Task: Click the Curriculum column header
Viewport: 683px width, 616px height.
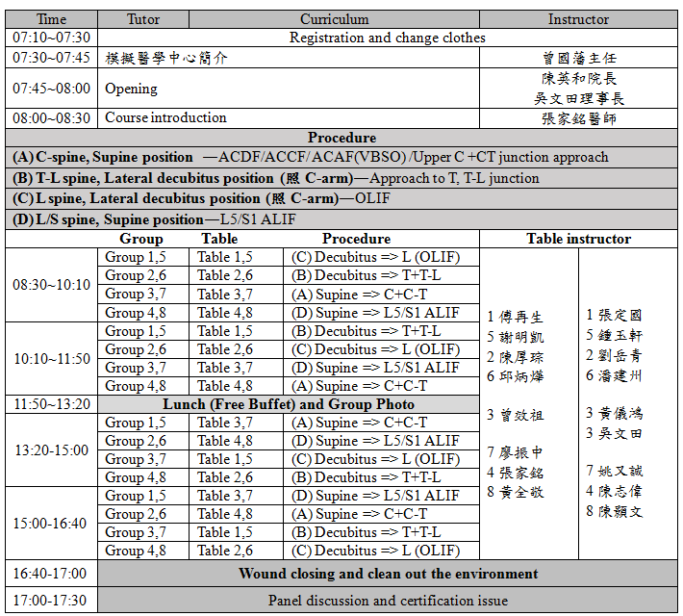Action: click(334, 19)
